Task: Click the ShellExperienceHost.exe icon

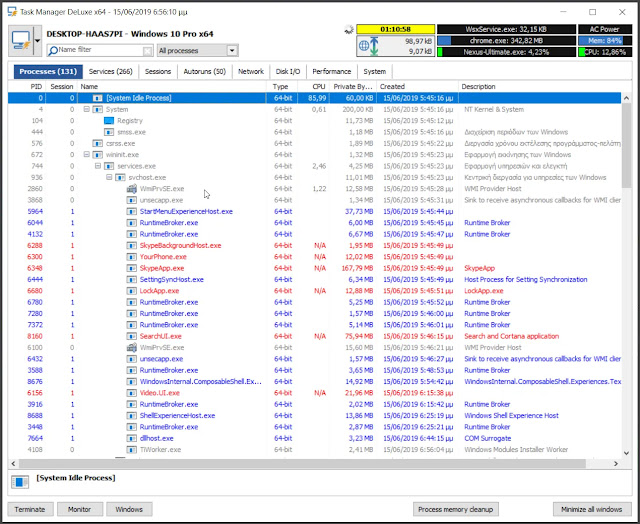Action: (131, 416)
